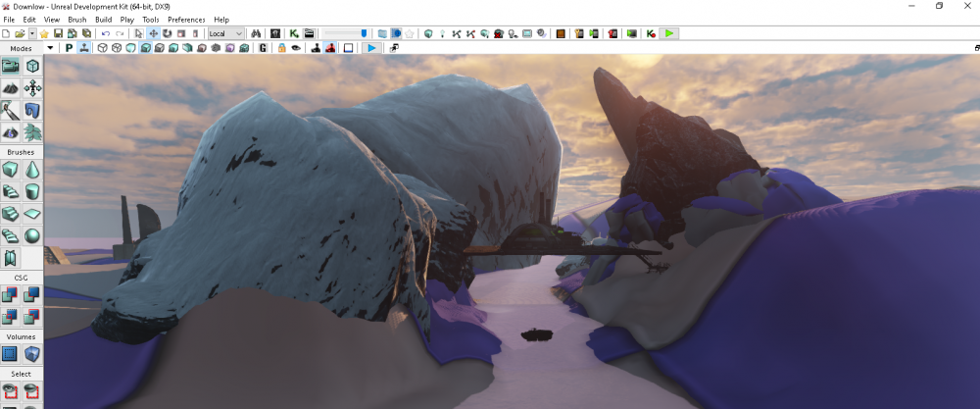The width and height of the screenshot is (980, 409).
Task: Create a new level file
Action: pyautogui.click(x=6, y=33)
